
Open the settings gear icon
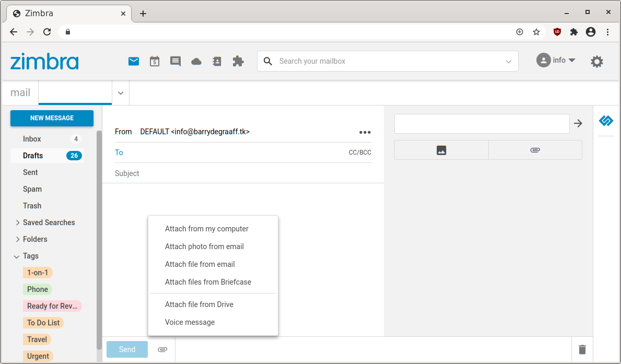point(597,62)
